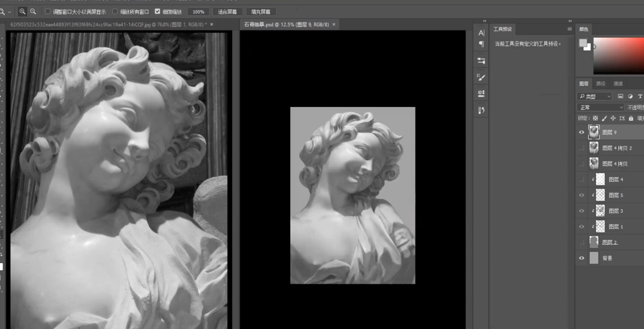Show 图层 4 拷贝 layer visibility
The image size is (644, 329).
click(x=582, y=164)
